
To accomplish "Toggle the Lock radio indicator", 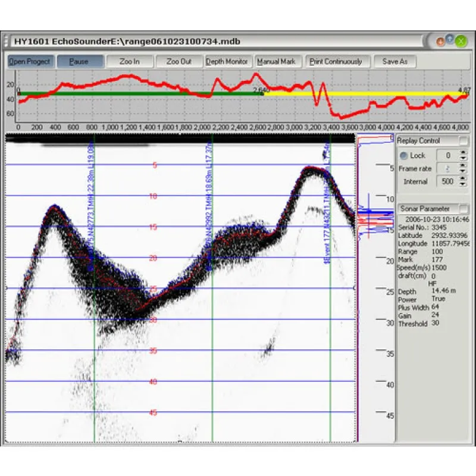I will coord(404,155).
